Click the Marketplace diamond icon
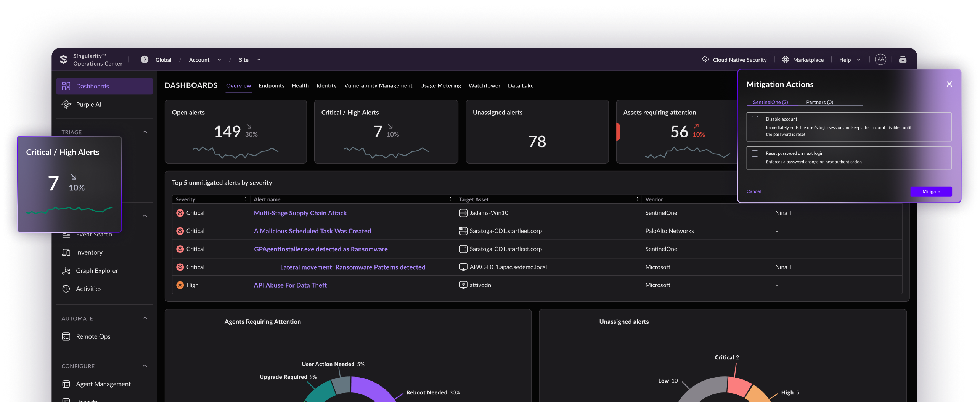Image resolution: width=980 pixels, height=402 pixels. [786, 59]
